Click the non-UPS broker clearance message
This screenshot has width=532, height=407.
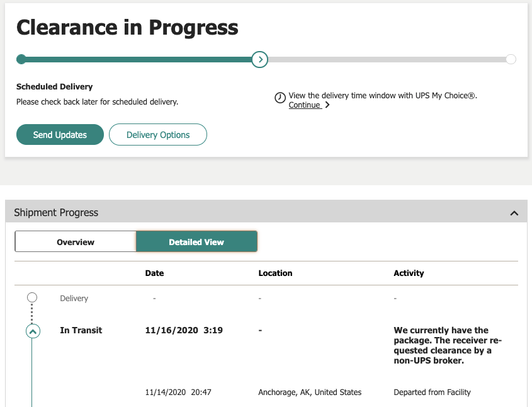pos(448,345)
